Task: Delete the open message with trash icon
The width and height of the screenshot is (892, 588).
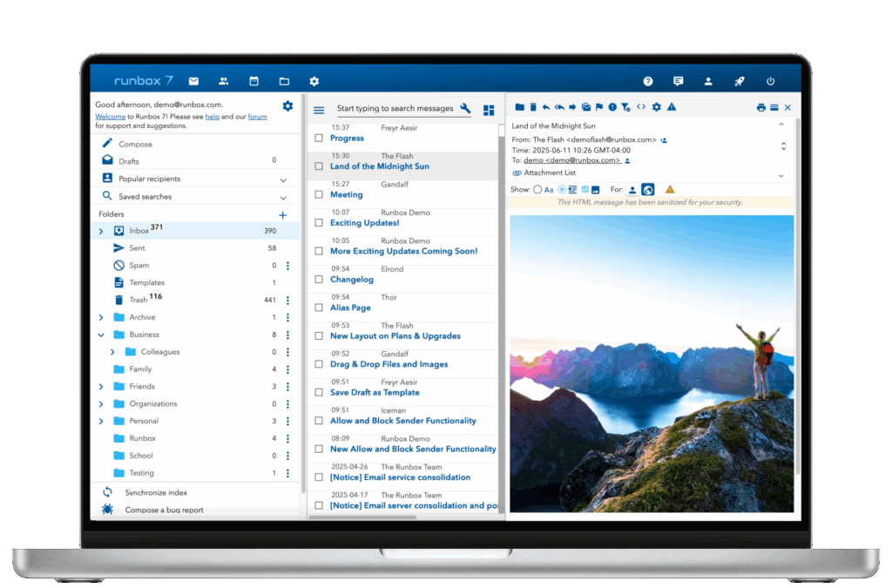Action: point(533,107)
